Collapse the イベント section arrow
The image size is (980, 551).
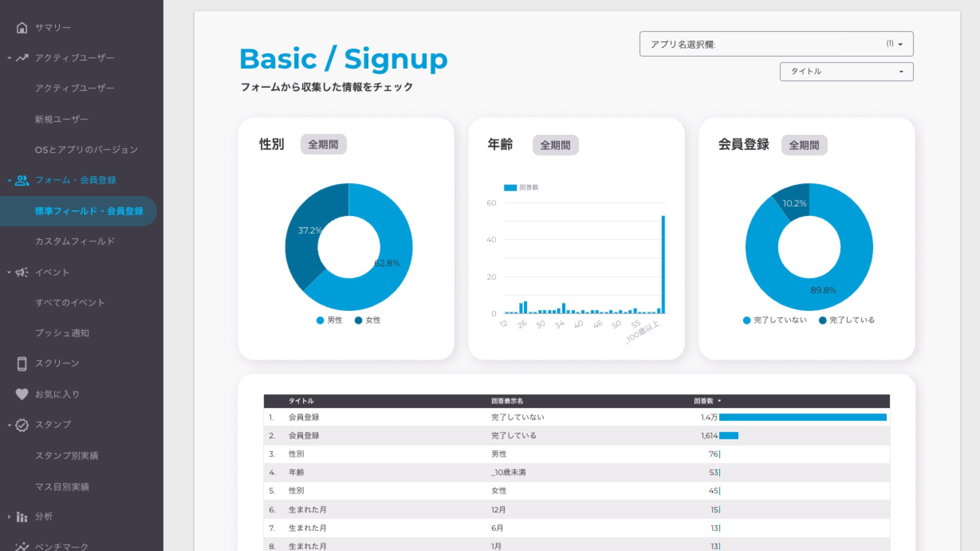tap(9, 272)
